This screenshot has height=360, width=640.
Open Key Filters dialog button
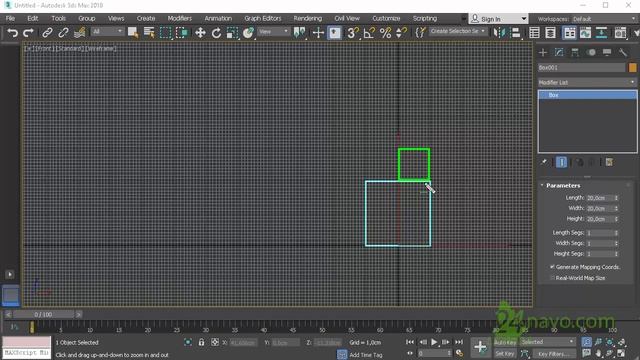(x=553, y=353)
